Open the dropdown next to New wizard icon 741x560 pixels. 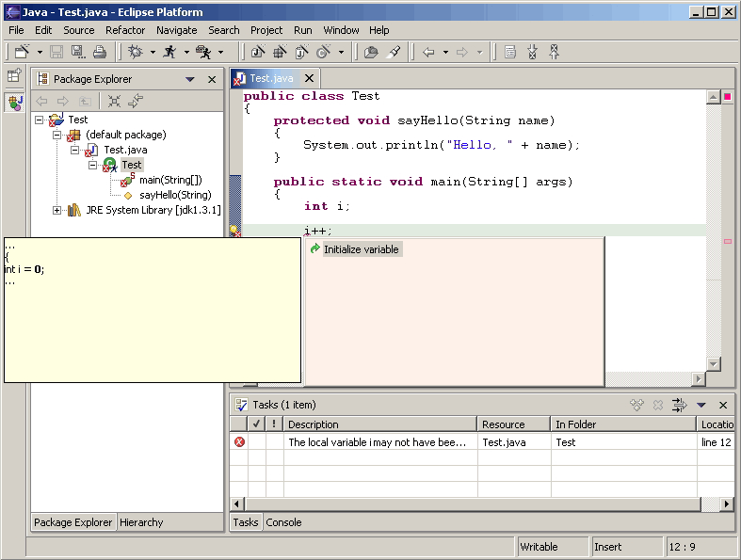point(40,53)
